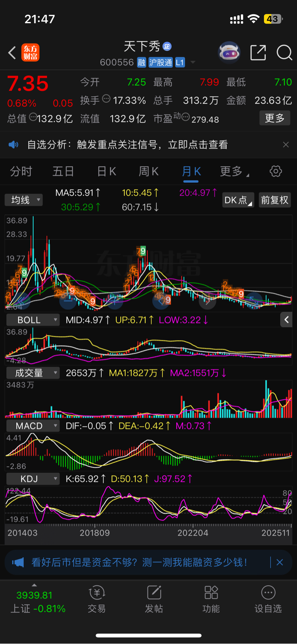Open the KDJ indicator dropdown
Viewport: 297px width, 644px height.
tap(33, 479)
